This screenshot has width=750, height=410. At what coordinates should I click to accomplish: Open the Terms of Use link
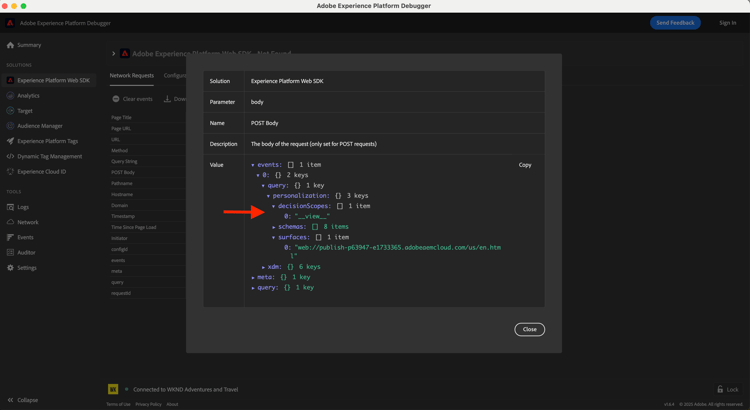118,404
